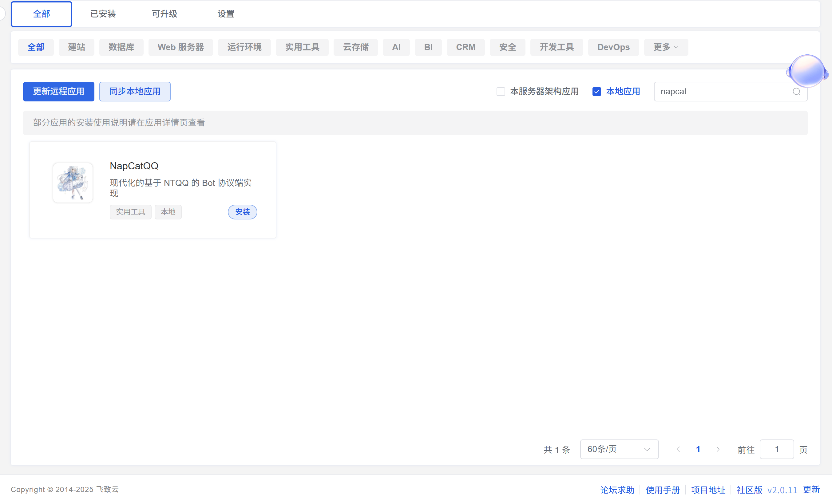The width and height of the screenshot is (832, 504).
Task: Switch to the 可升级 tab
Action: [x=164, y=14]
